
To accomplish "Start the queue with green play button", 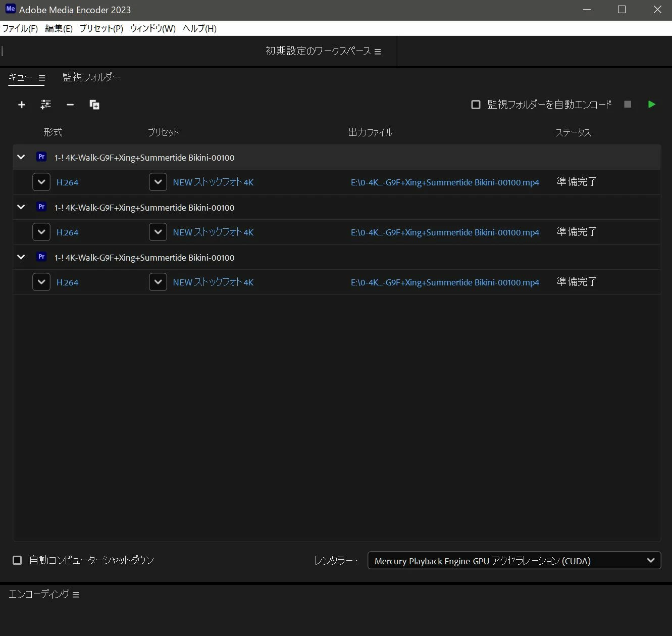I will [x=652, y=104].
